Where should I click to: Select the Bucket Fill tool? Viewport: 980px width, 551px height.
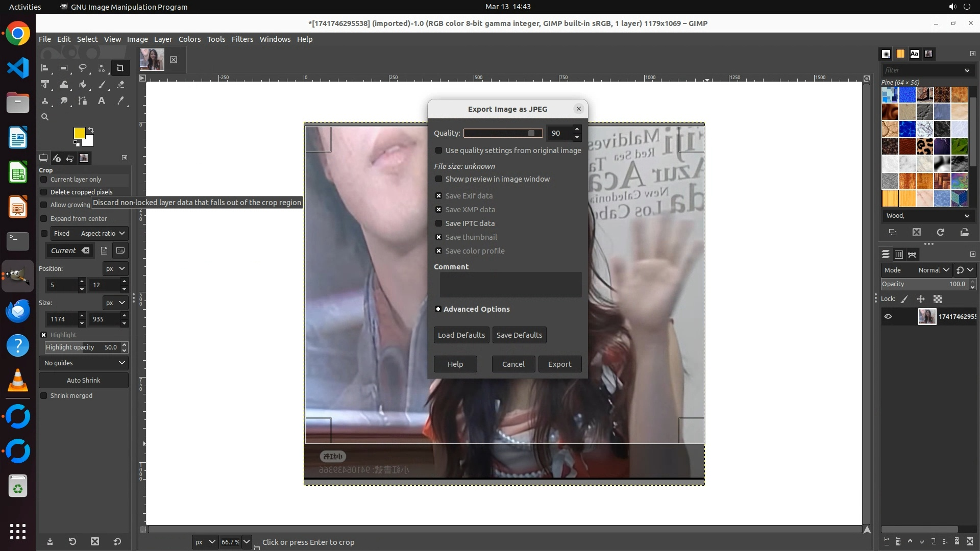pyautogui.click(x=83, y=85)
